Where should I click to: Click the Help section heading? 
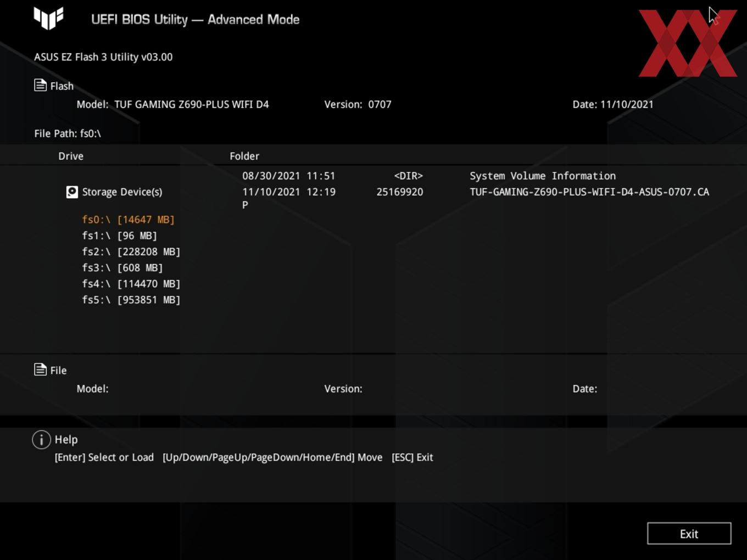(66, 440)
